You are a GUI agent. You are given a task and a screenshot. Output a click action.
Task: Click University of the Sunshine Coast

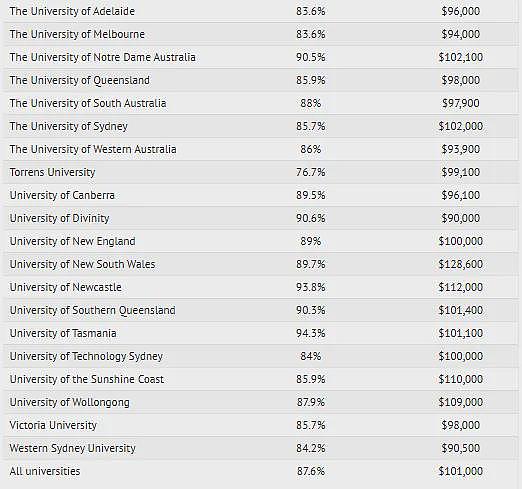[x=87, y=379]
